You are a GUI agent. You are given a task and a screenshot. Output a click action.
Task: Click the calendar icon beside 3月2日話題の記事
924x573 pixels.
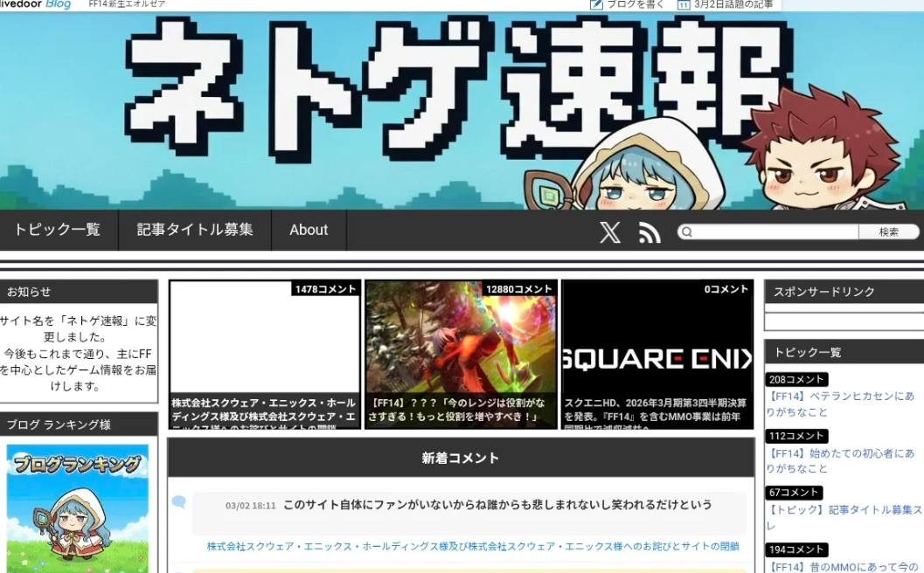click(684, 5)
